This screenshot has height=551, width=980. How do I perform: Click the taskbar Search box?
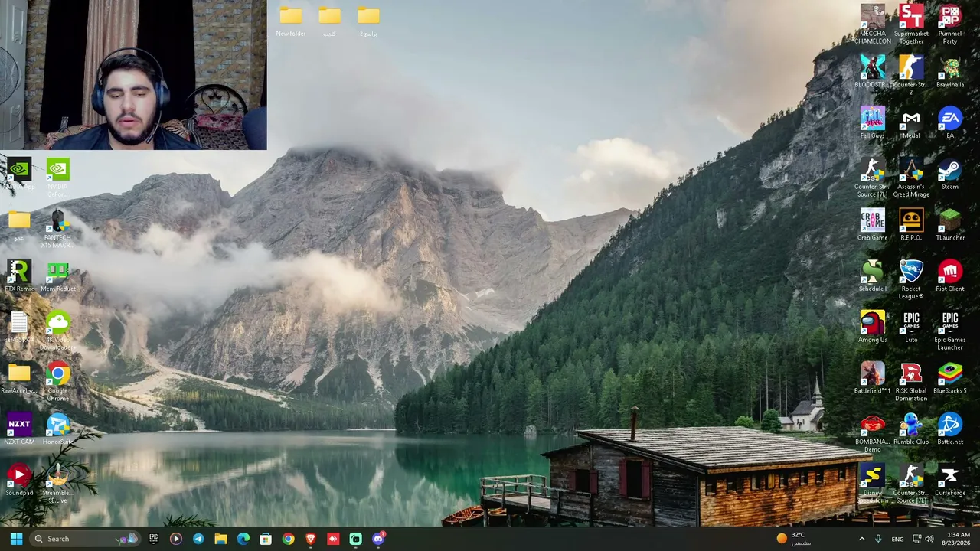pos(84,539)
